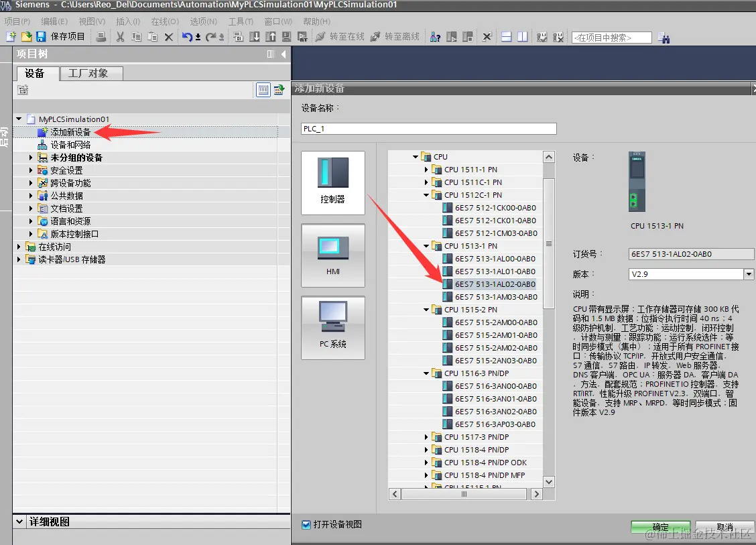
Task: Toggle the 打开设备视图 checkbox
Action: click(x=306, y=524)
